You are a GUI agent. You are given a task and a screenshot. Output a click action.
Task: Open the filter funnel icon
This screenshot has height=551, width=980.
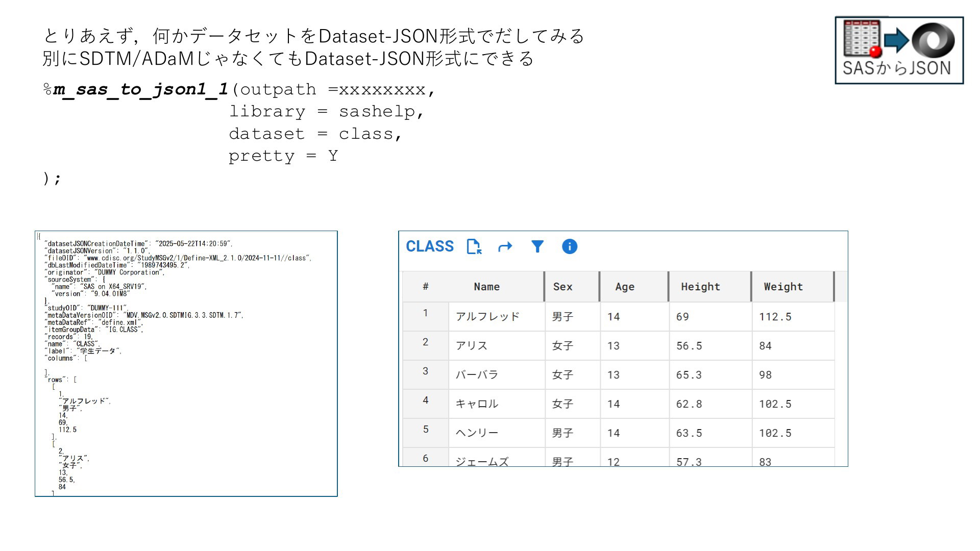537,246
